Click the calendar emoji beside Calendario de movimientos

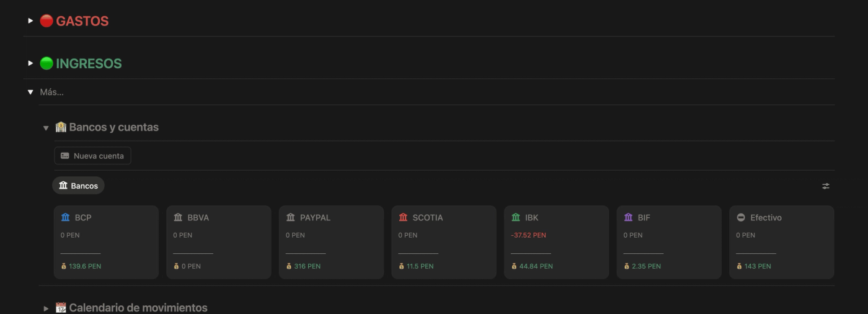(x=61, y=308)
